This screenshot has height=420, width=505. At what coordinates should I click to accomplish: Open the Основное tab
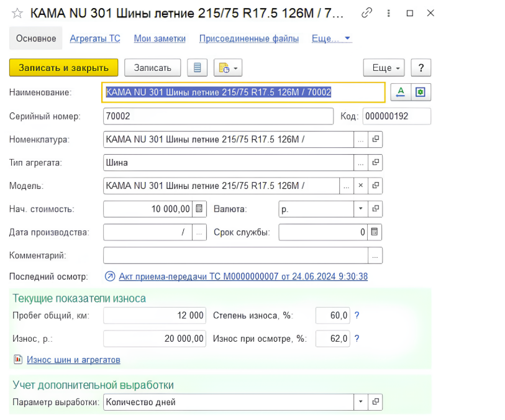[x=36, y=39]
